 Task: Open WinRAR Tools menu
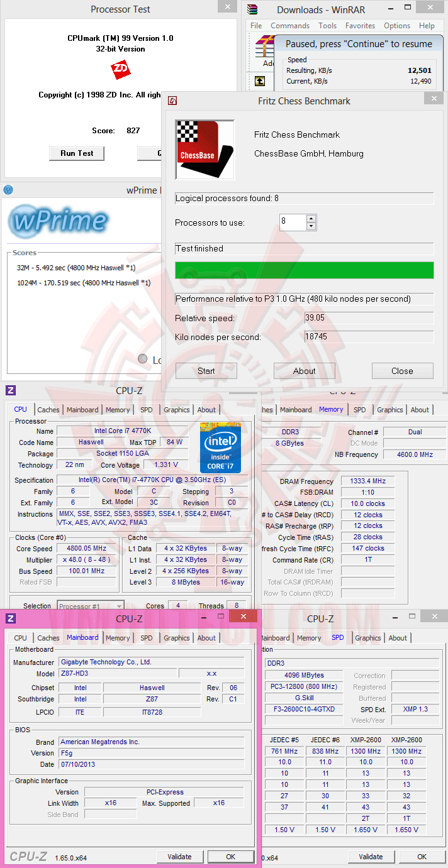click(x=327, y=26)
